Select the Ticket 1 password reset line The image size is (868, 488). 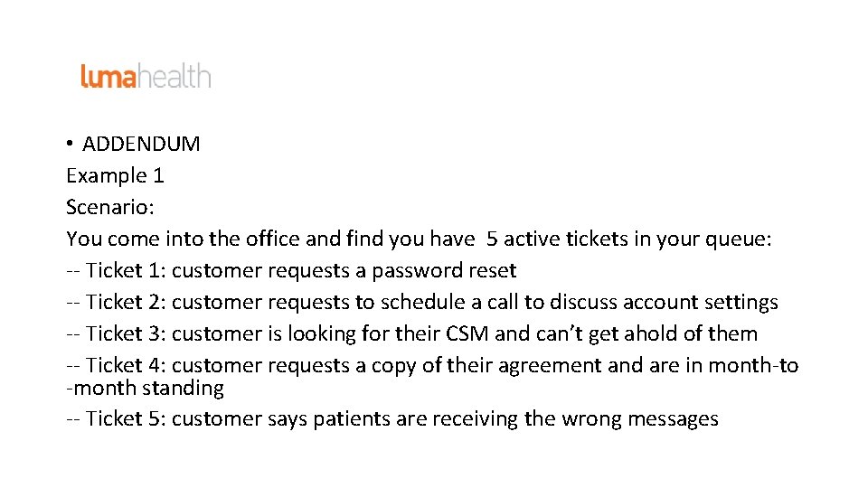[291, 270]
